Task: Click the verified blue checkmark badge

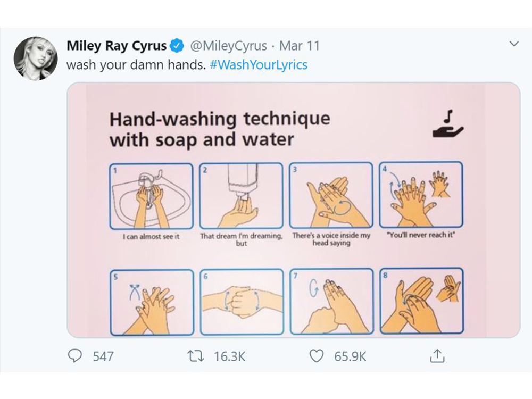Action: 176,46
